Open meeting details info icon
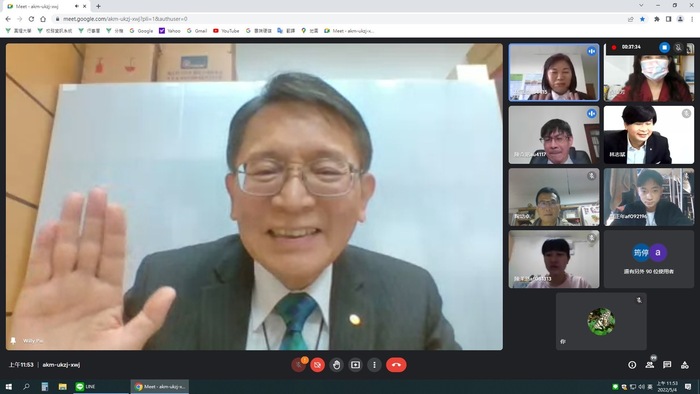 coord(632,365)
